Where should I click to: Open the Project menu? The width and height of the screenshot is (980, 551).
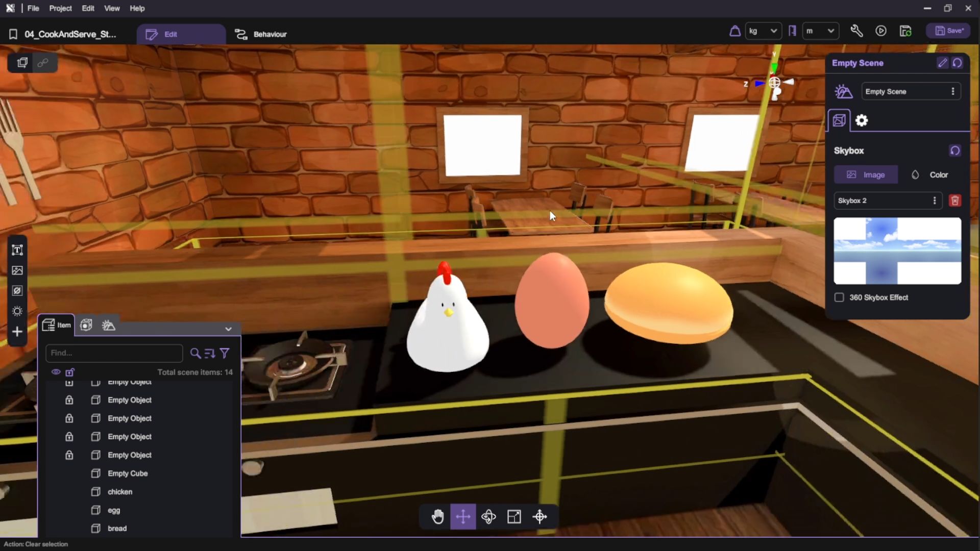(60, 8)
